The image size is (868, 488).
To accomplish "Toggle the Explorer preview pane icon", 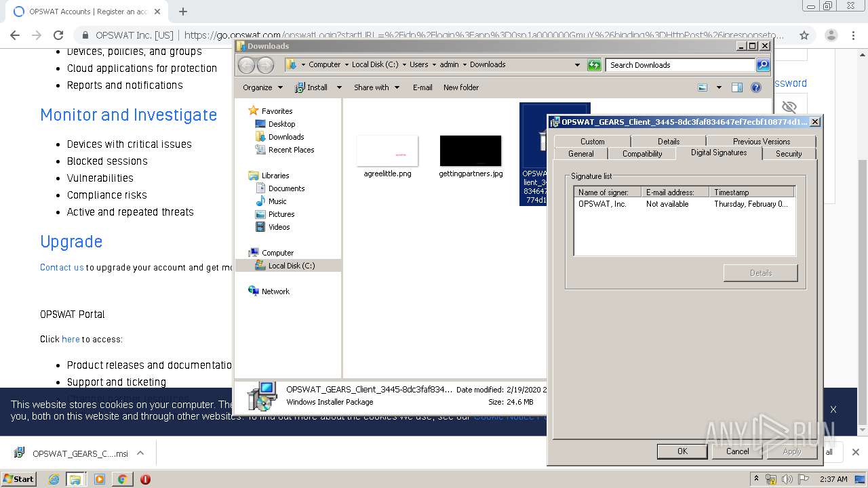I will point(737,87).
